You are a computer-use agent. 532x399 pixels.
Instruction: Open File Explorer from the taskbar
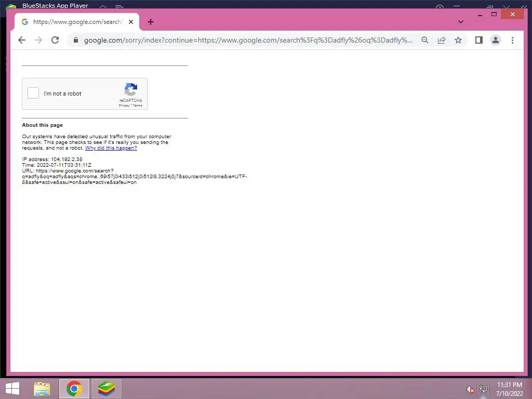coord(42,389)
